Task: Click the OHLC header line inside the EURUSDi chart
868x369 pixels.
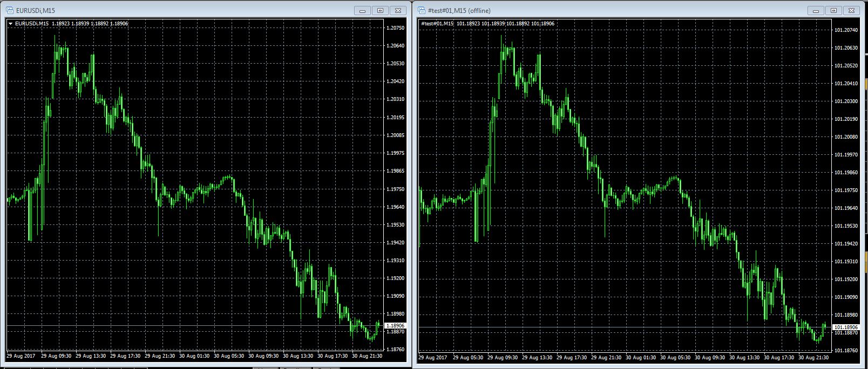Action: [x=71, y=24]
